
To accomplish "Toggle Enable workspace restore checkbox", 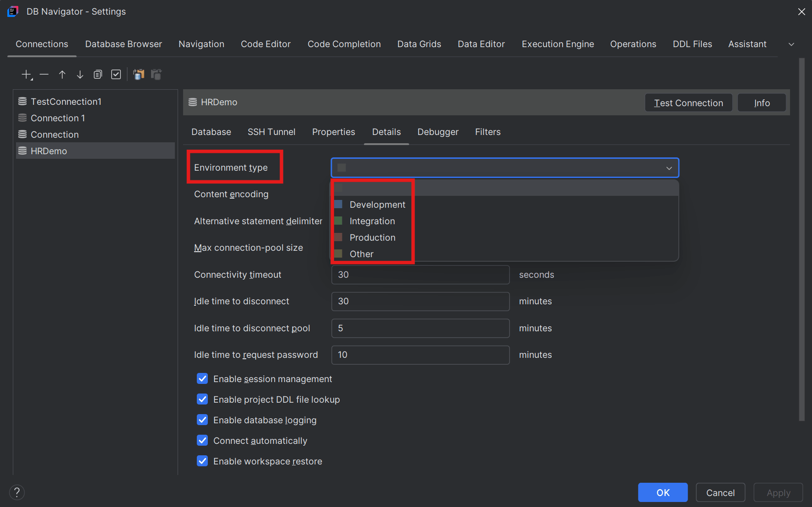I will tap(202, 461).
